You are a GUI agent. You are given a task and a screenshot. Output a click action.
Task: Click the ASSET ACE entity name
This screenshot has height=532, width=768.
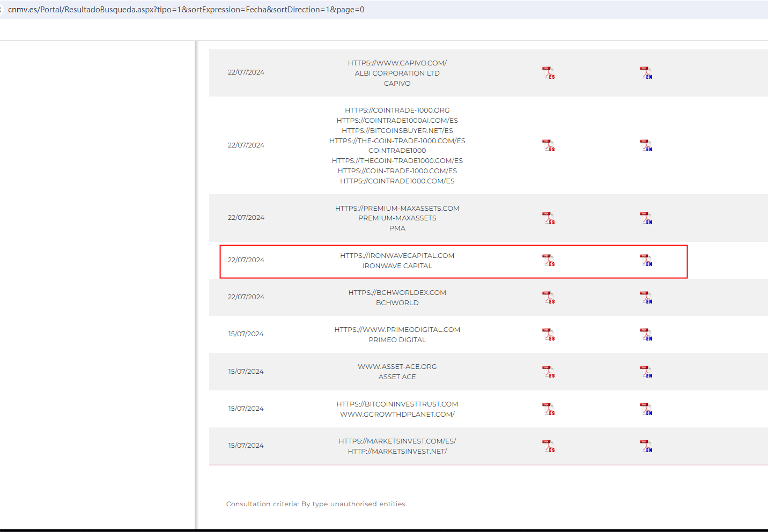(397, 377)
